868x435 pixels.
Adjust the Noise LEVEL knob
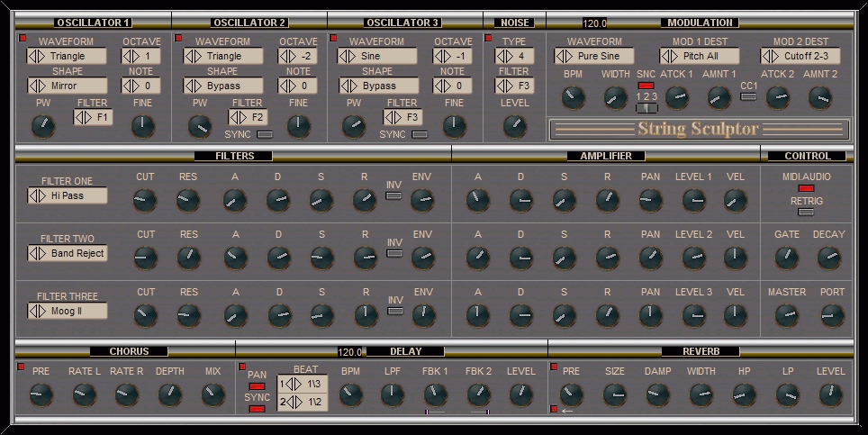pyautogui.click(x=514, y=126)
